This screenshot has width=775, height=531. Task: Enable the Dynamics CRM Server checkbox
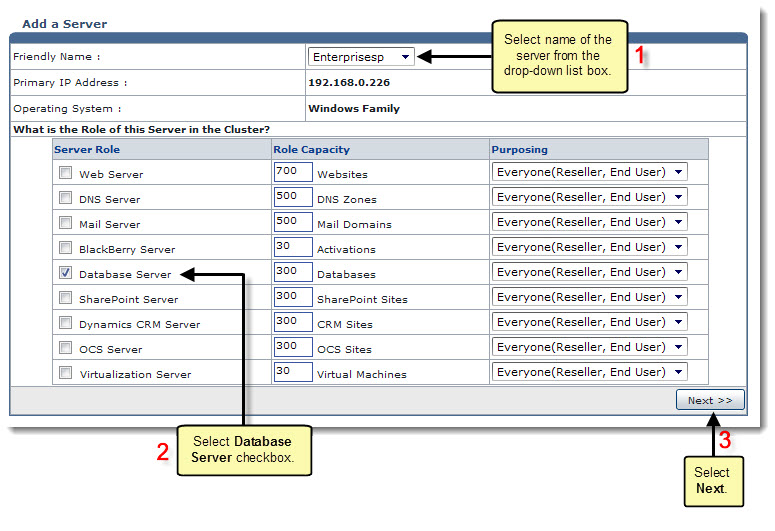65,323
